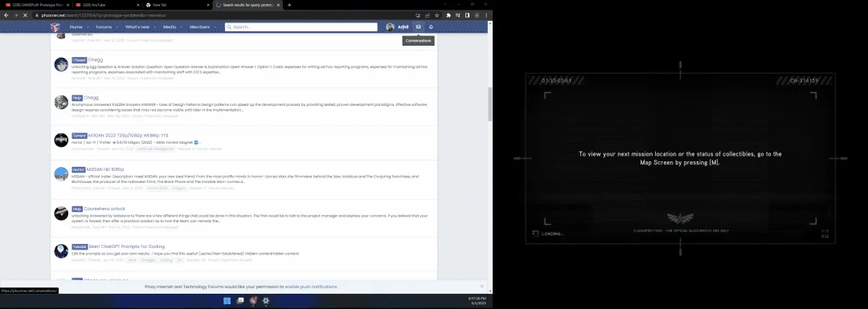Open the notifications bell icon
The width and height of the screenshot is (868, 309).
432,26
